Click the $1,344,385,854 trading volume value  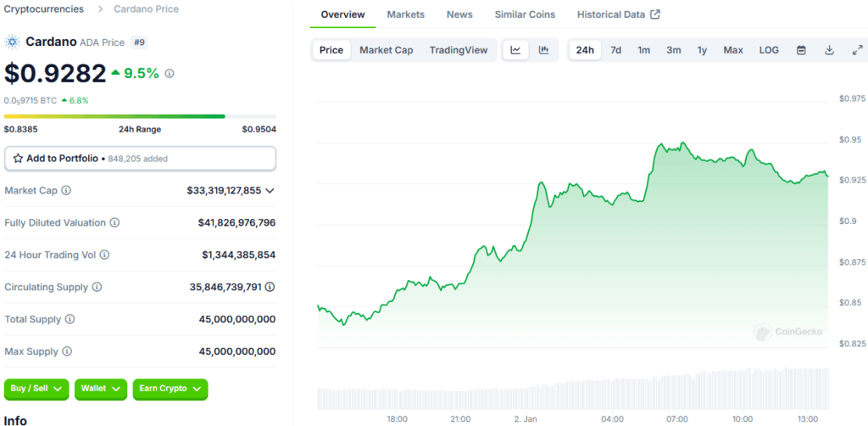238,255
